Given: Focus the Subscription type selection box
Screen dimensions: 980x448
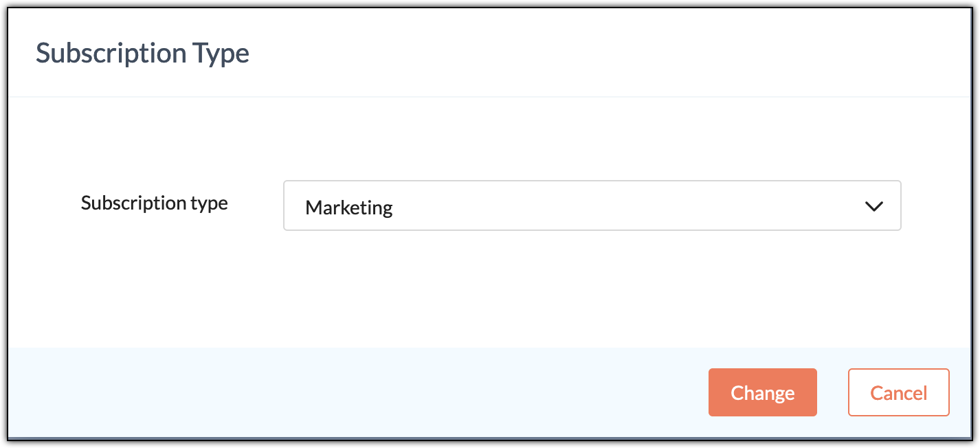Looking at the screenshot, I should (x=592, y=205).
